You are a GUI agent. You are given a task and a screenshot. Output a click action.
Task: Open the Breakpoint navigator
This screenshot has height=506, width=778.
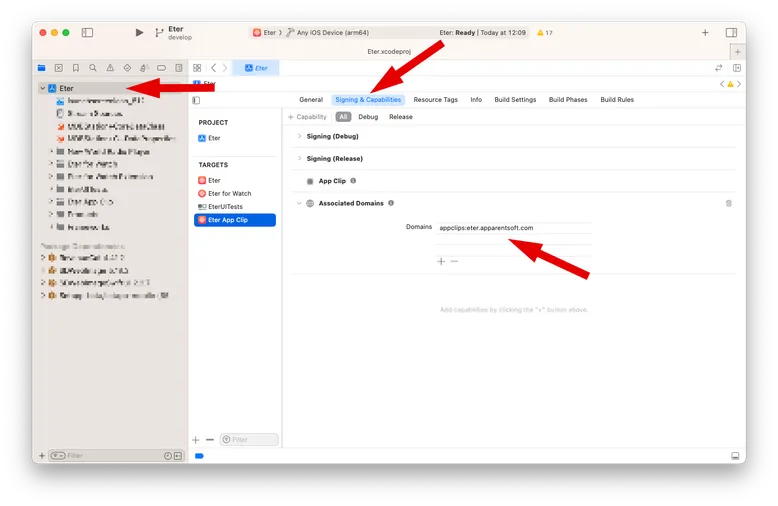[161, 68]
